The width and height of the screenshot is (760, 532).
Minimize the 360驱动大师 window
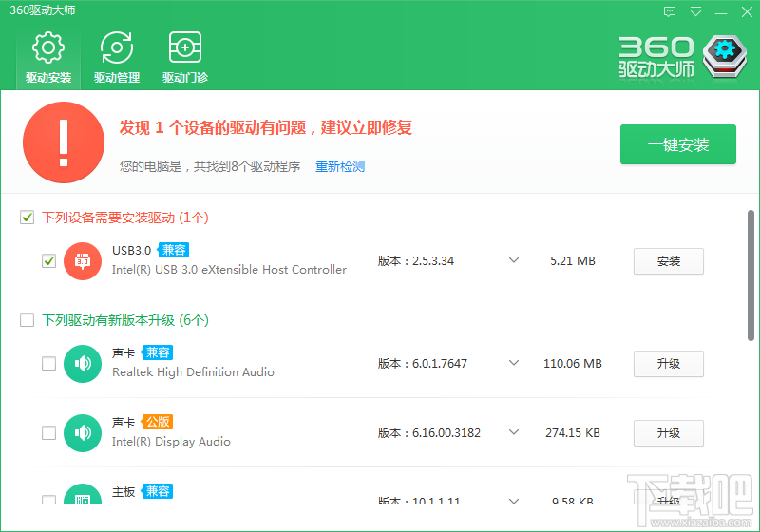point(721,12)
